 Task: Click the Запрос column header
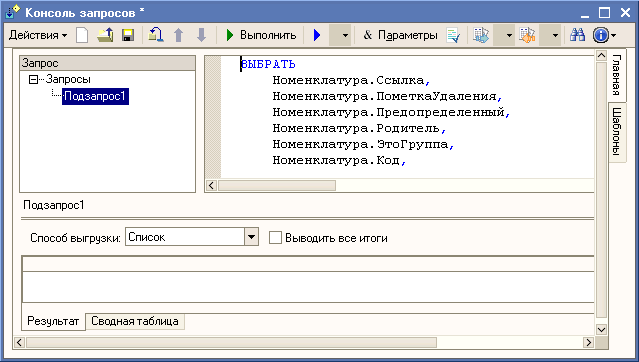108,63
